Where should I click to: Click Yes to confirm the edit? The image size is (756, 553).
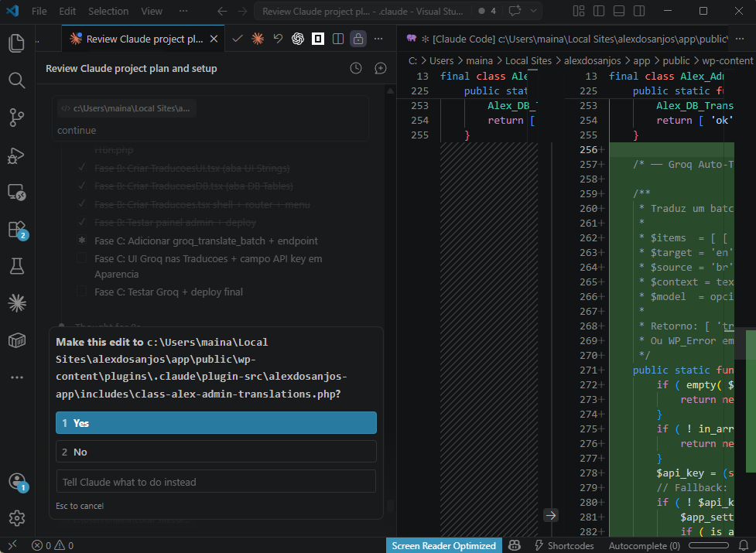tap(217, 423)
